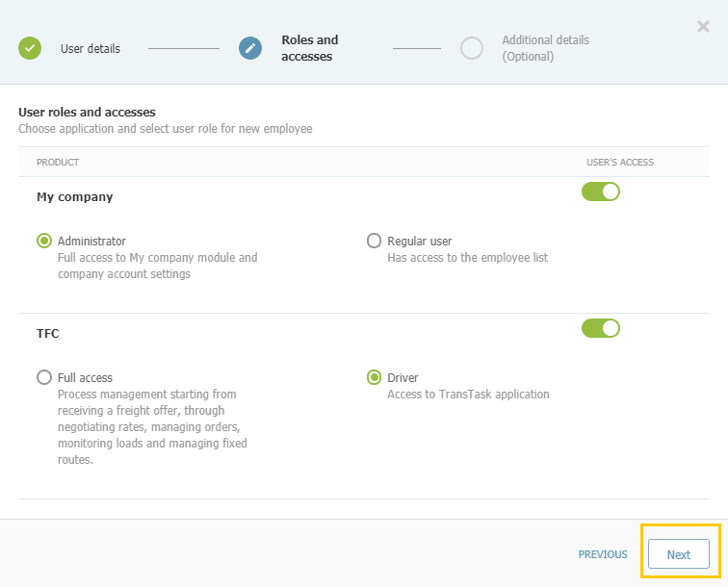Open the Roles and accesses step label
The width and height of the screenshot is (728, 587).
point(310,48)
